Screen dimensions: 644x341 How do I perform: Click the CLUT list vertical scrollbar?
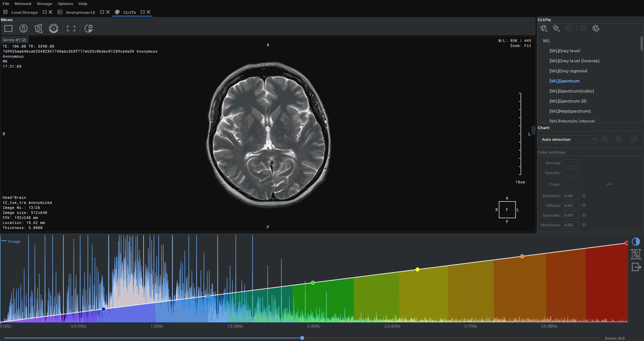[642, 44]
